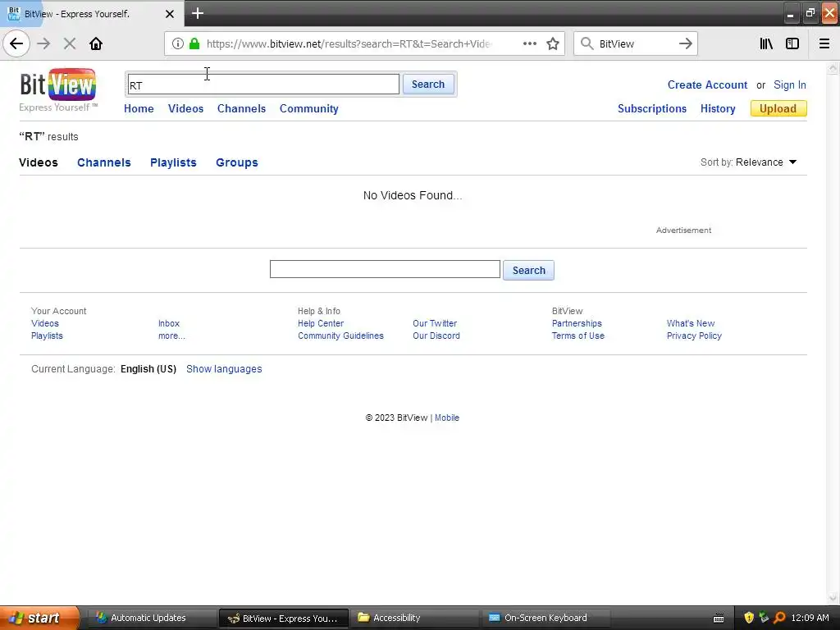Toggle the sidebar view icon

click(792, 43)
